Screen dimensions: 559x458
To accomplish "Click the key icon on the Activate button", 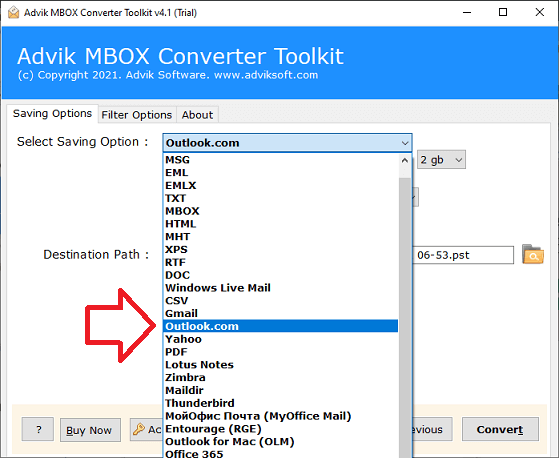I will 139,429.
